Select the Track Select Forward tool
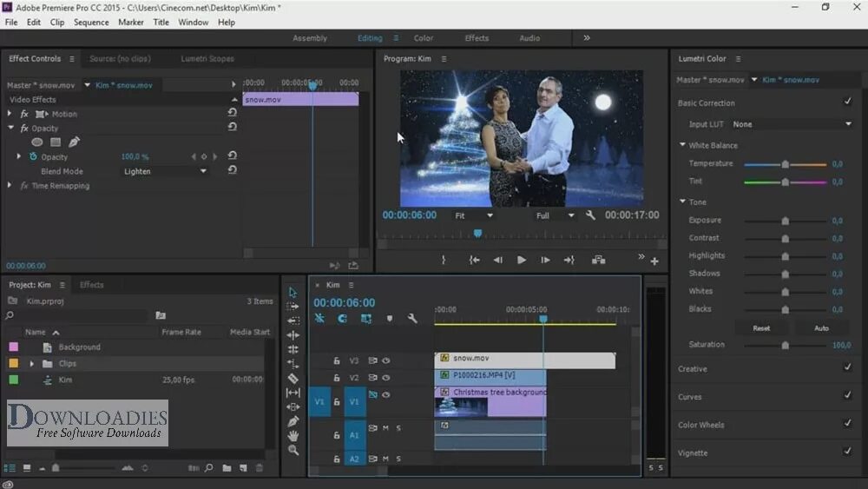868x489 pixels. tap(293, 307)
